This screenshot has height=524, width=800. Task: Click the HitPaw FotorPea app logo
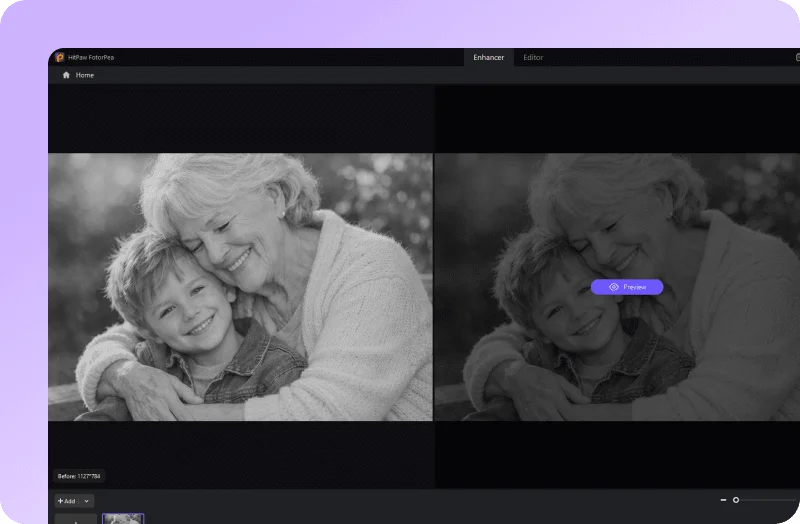60,57
